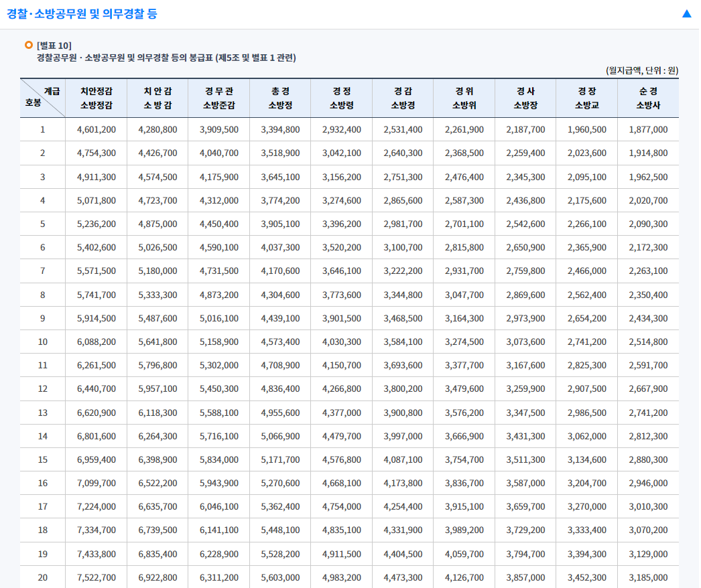This screenshot has width=701, height=588.
Task: Select the cell showing 3,185,000
Action: coord(648,577)
